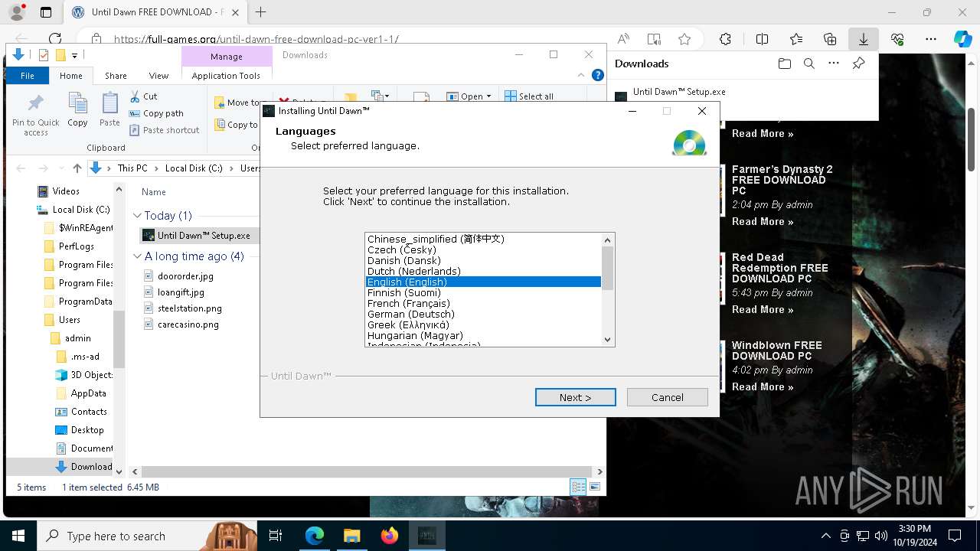Image resolution: width=980 pixels, height=551 pixels.
Task: Open Edge split screen icon
Action: 762,39
